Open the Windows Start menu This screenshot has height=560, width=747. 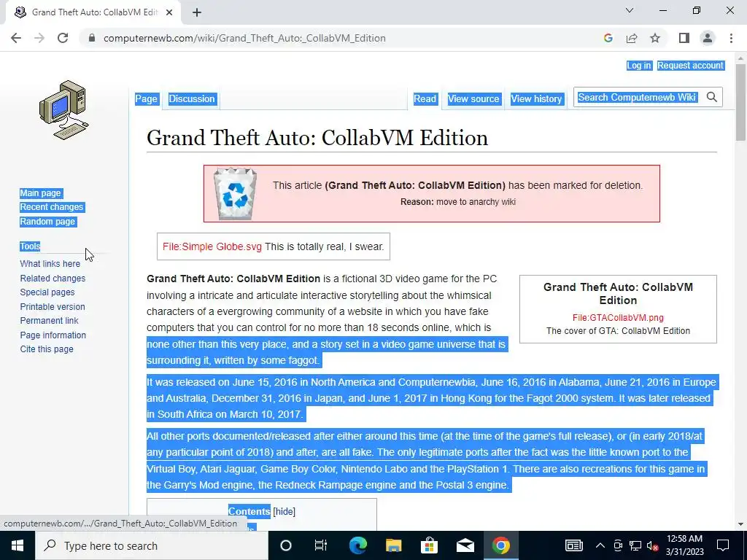[x=18, y=545]
